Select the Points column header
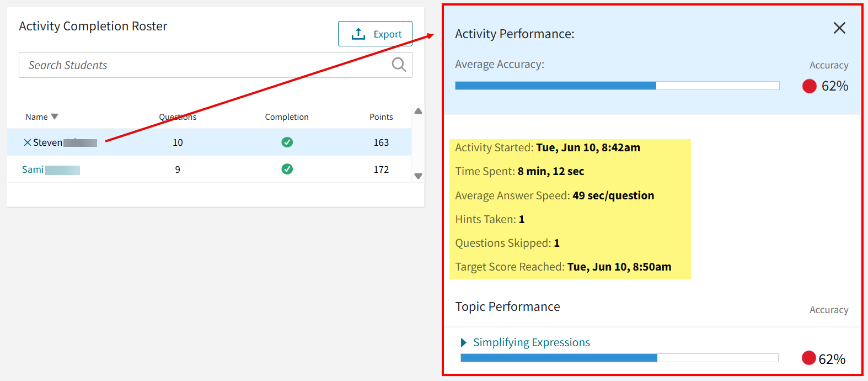The width and height of the screenshot is (868, 381). click(x=381, y=117)
